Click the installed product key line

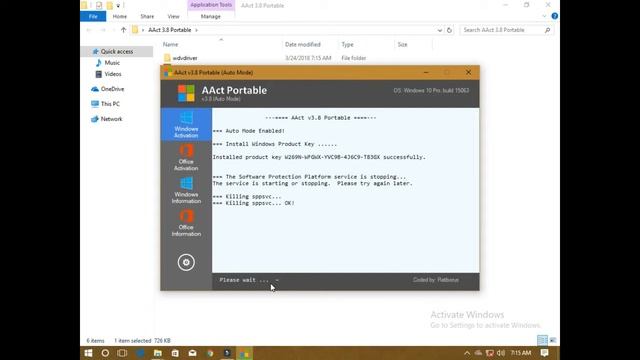coord(319,157)
